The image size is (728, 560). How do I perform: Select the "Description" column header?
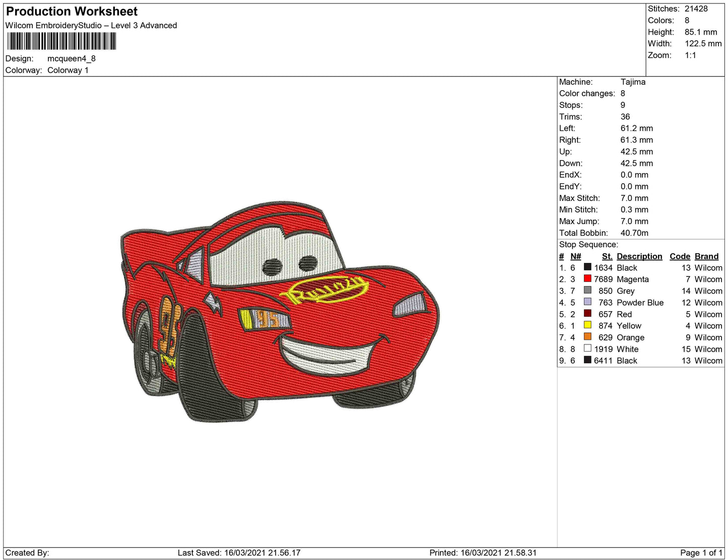639,256
